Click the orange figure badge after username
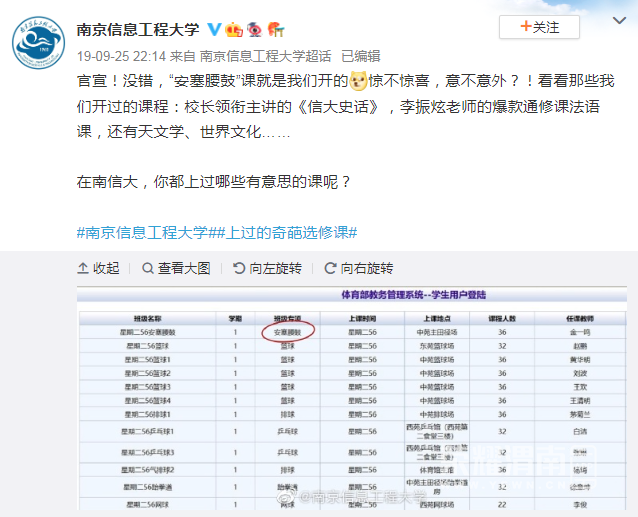 coord(277,28)
